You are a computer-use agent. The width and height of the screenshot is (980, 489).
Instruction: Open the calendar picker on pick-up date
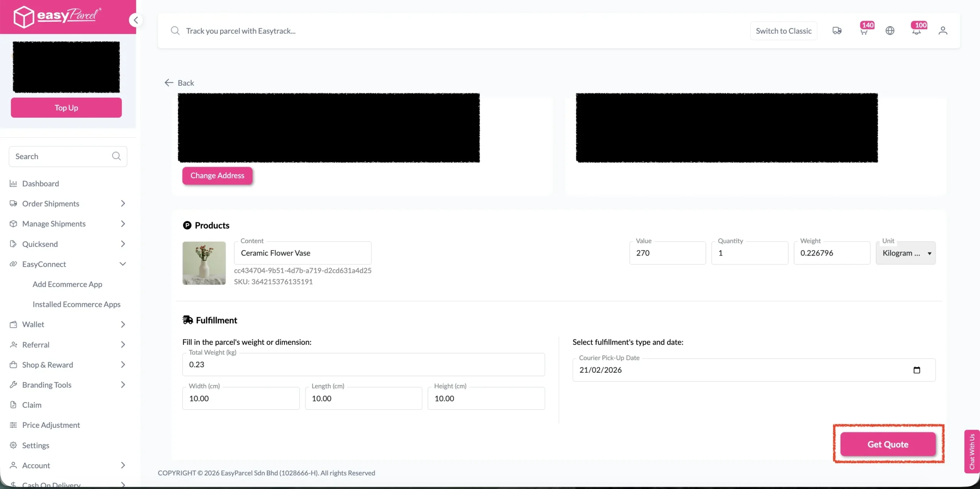click(x=916, y=370)
